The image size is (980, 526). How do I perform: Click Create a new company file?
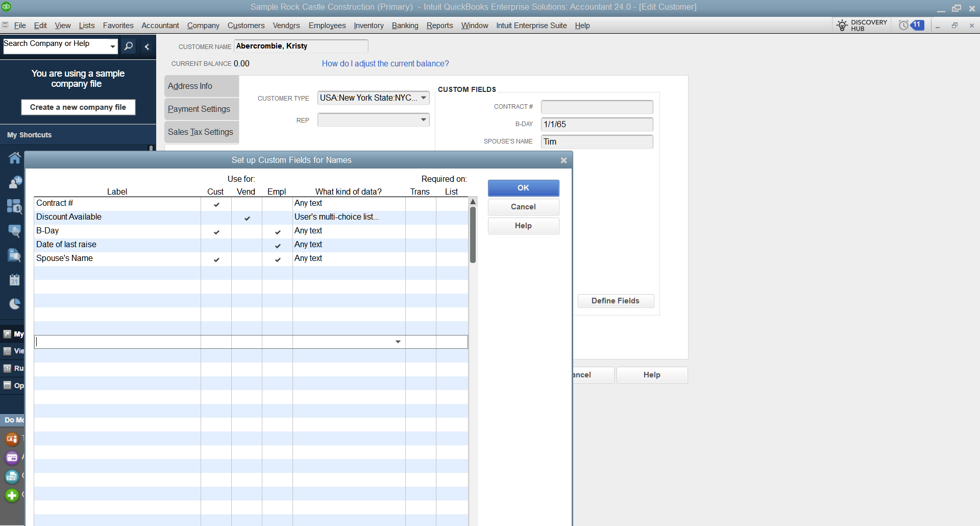(x=78, y=107)
